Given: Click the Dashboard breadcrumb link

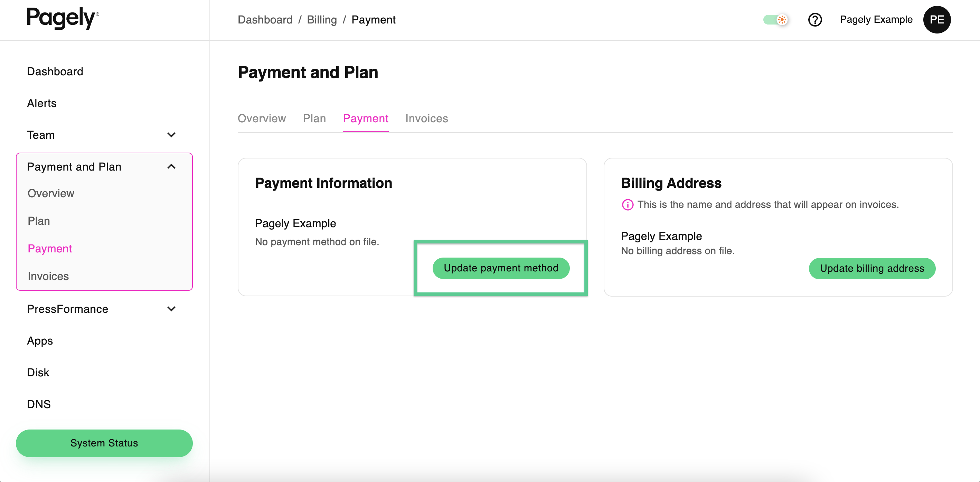Looking at the screenshot, I should click(x=265, y=20).
